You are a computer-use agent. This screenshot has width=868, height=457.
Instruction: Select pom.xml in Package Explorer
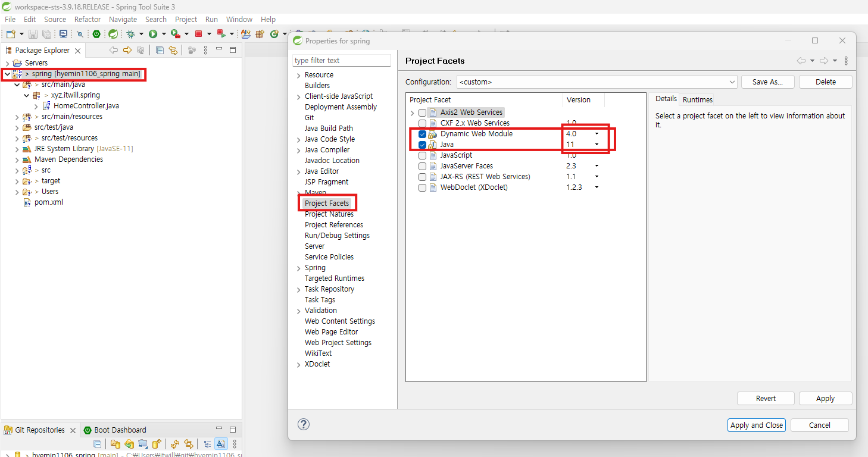[x=48, y=202]
